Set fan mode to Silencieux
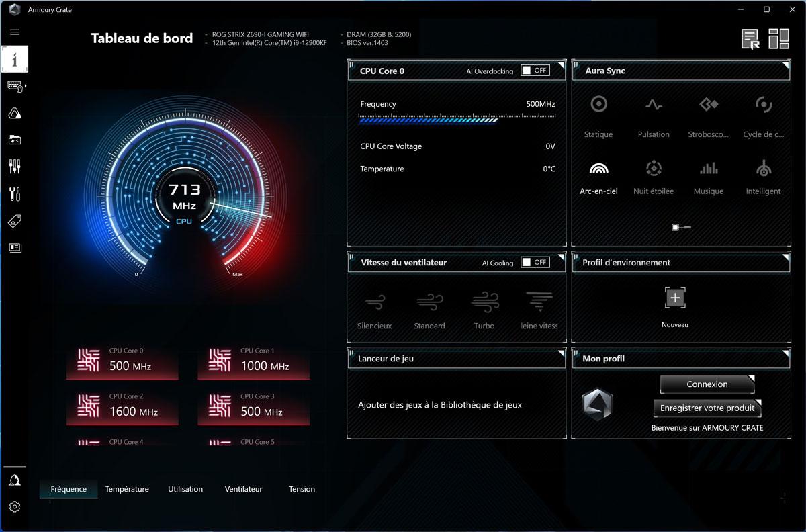The height and width of the screenshot is (532, 806). coord(374,310)
